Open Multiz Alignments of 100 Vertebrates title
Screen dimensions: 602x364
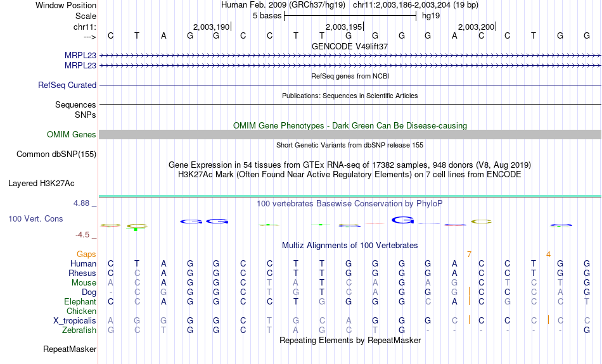point(350,246)
